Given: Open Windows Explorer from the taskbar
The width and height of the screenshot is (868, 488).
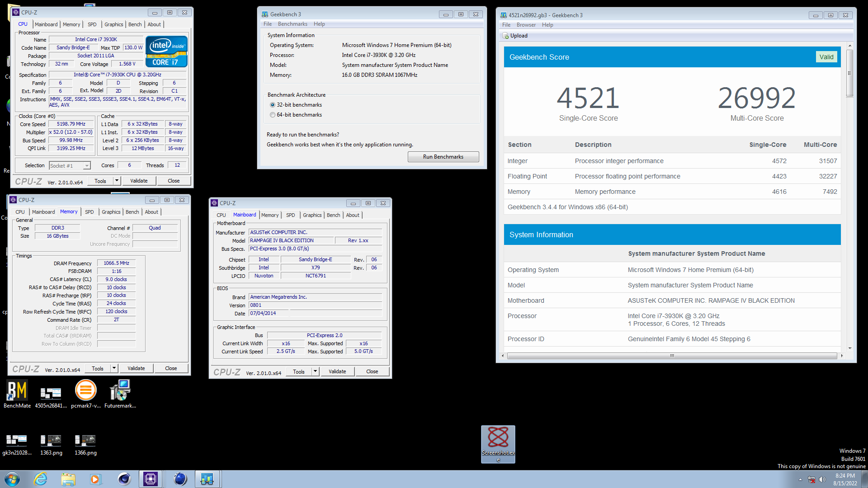Looking at the screenshot, I should click(x=68, y=479).
